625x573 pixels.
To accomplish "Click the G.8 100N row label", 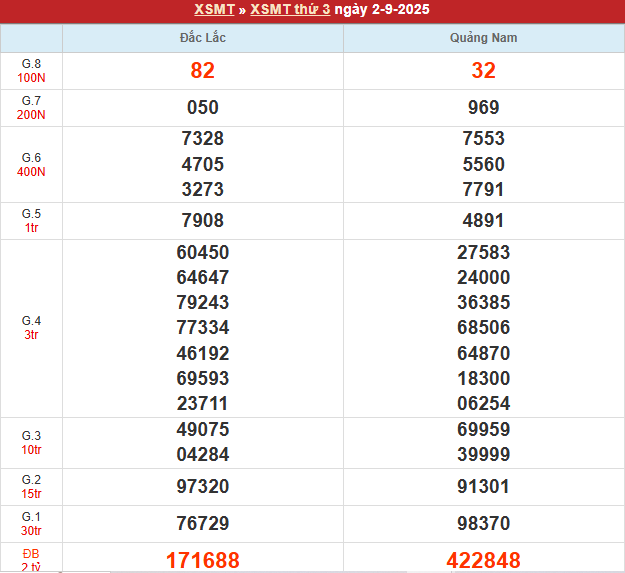I will (x=31, y=71).
